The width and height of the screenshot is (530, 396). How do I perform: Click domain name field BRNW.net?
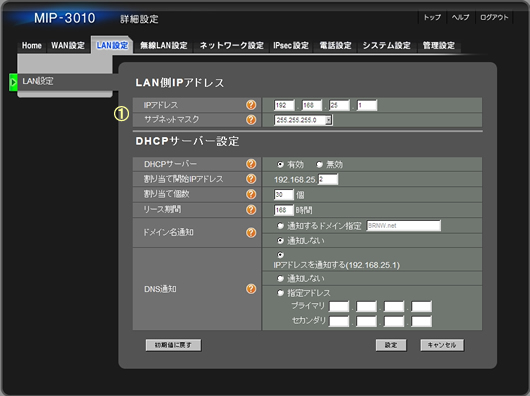[404, 225]
